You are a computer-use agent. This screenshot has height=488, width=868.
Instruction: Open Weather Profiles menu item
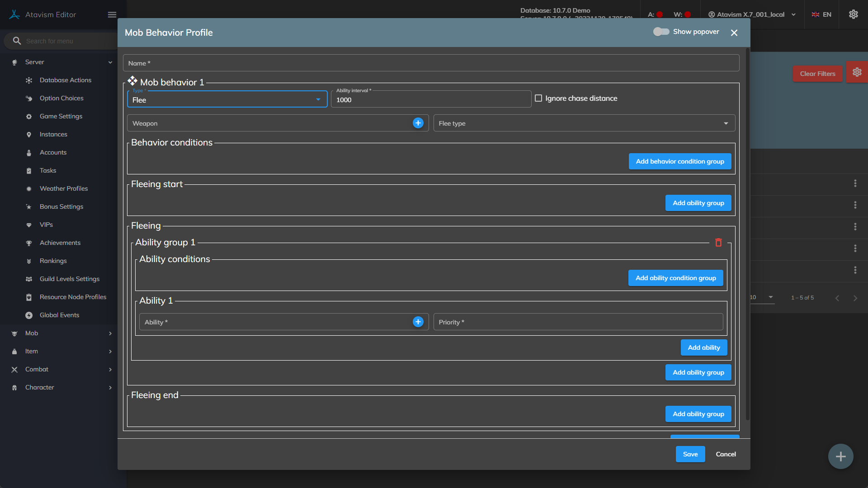tap(64, 188)
